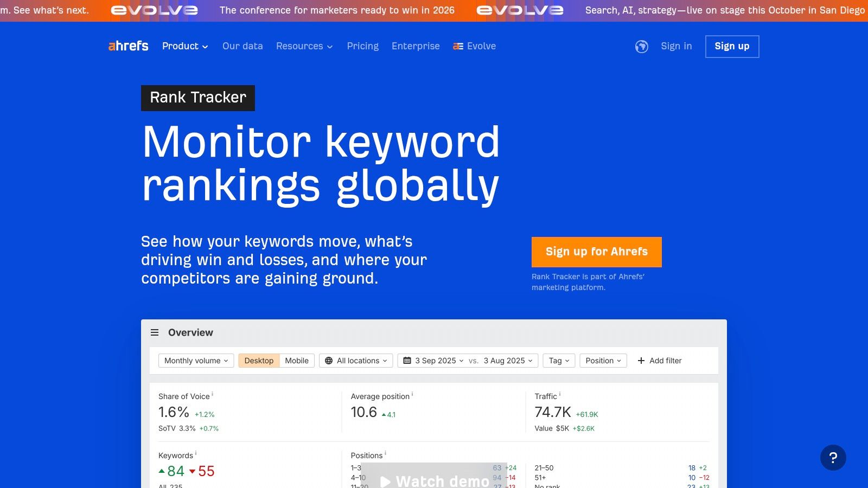Viewport: 868px width, 488px height.
Task: Click "Monitor keyword rankings globally" heading
Action: click(x=321, y=164)
